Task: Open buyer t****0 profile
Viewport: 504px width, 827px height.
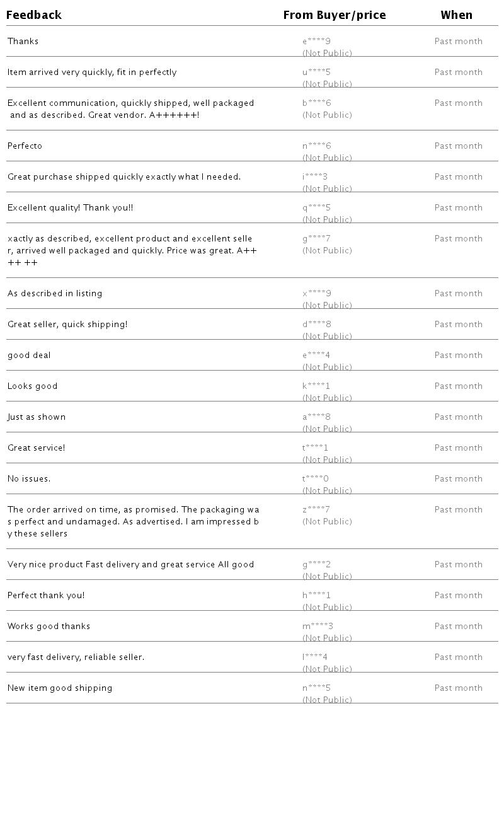Action: tap(316, 479)
